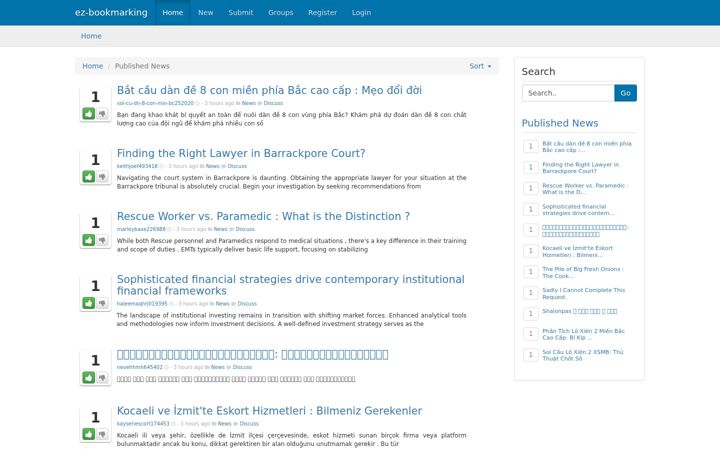720x450 pixels.
Task: Downvote the Rescue Worker vs. Paramedic post
Action: pos(102,240)
